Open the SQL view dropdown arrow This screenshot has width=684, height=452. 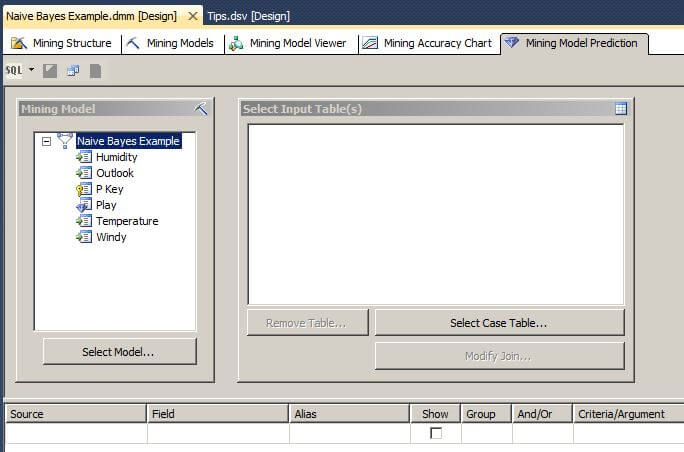31,69
